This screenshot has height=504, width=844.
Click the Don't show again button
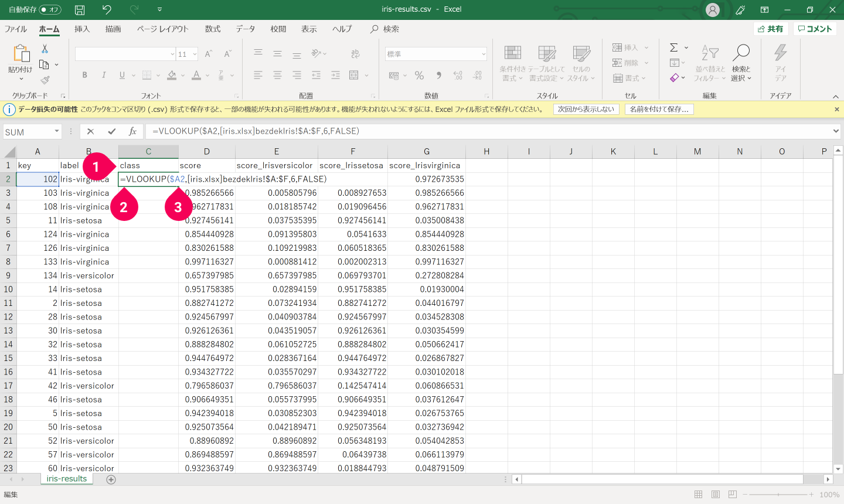coord(586,109)
